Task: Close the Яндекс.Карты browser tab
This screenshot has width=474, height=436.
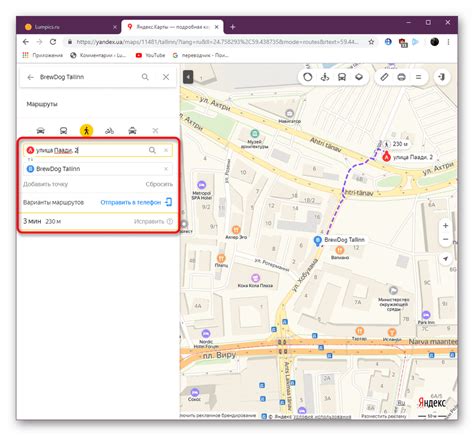Action: point(217,27)
